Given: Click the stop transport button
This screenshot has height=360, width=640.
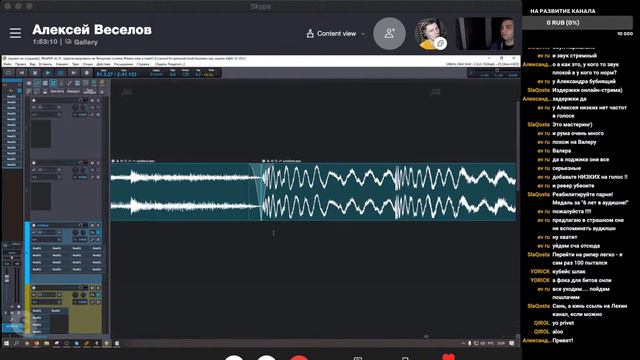Looking at the screenshot, I should pos(35,73).
